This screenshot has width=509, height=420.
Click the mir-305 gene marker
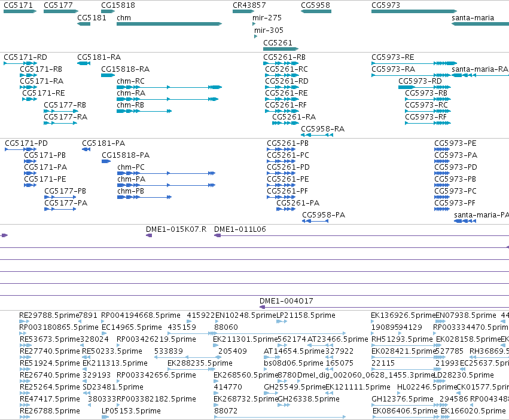click(256, 36)
